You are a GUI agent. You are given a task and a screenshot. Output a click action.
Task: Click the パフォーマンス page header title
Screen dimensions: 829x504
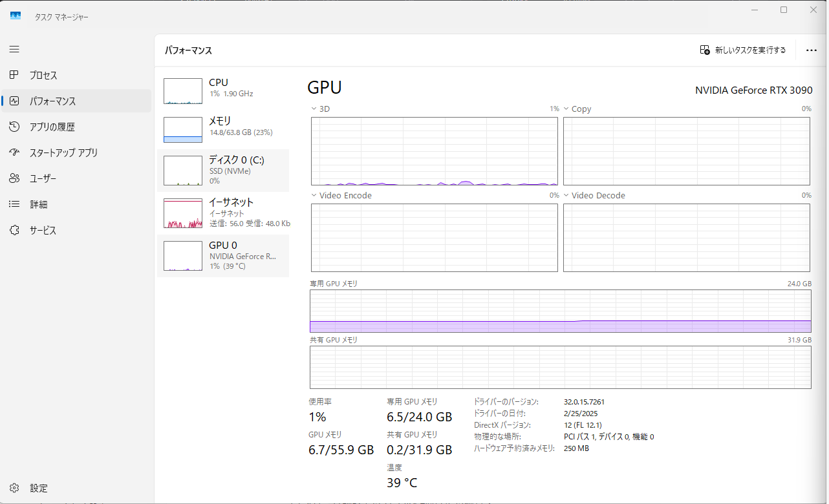pos(188,50)
